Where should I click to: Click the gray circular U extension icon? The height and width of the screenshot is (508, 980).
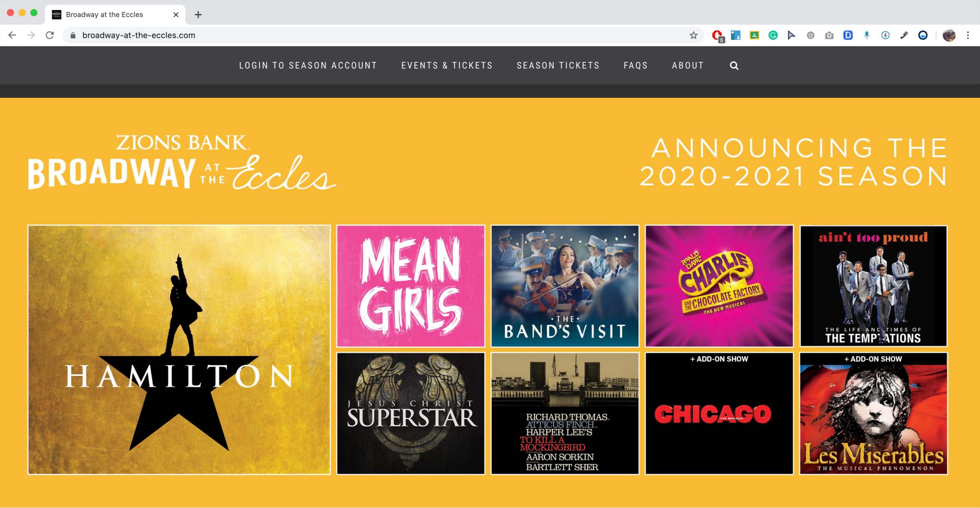[810, 35]
